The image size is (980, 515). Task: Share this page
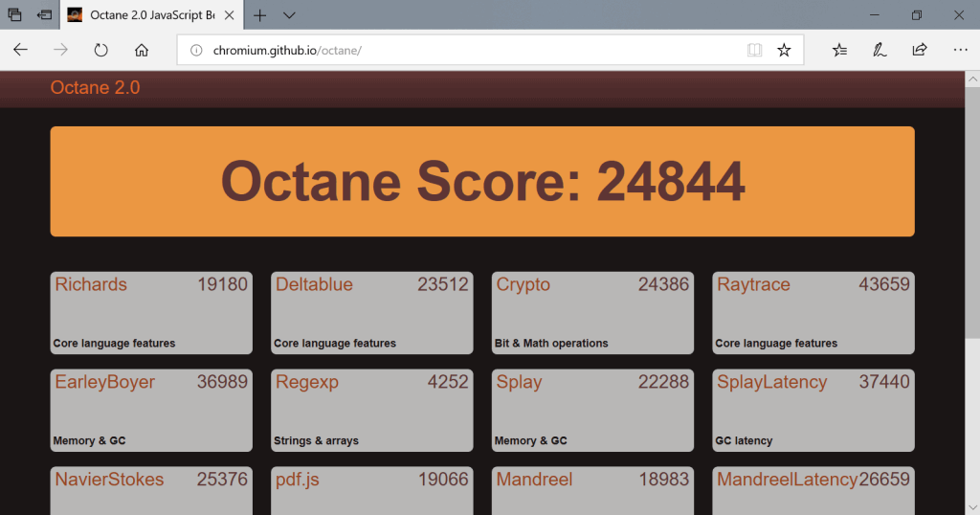point(920,50)
